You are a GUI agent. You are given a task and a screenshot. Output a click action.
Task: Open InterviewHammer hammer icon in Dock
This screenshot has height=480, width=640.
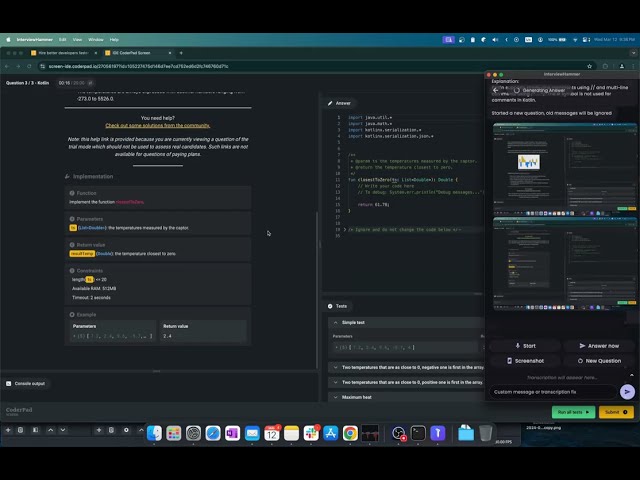click(x=438, y=433)
